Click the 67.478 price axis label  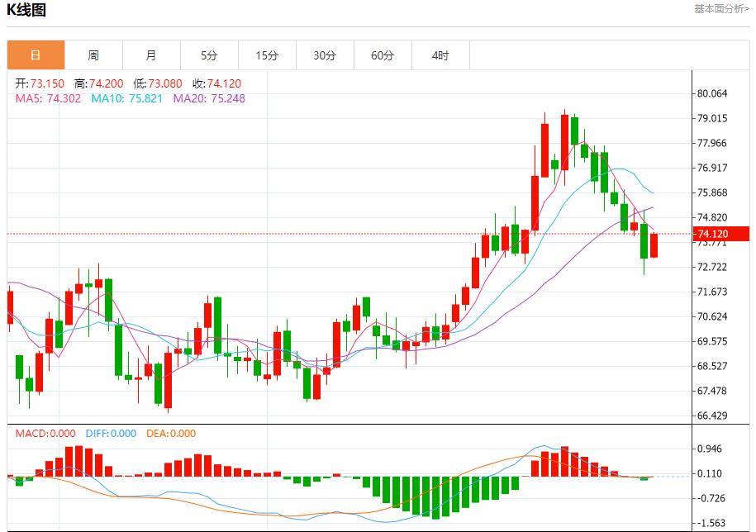pos(712,391)
